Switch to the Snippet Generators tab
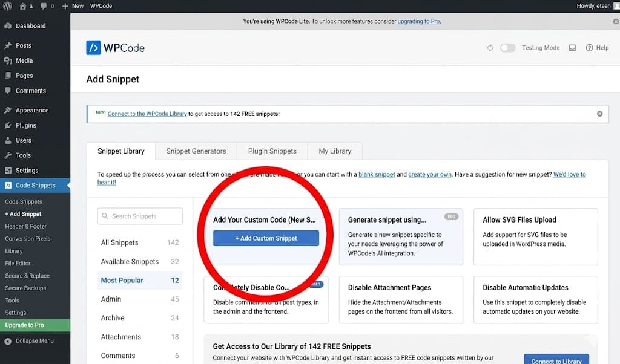The image size is (620, 364). 195,151
